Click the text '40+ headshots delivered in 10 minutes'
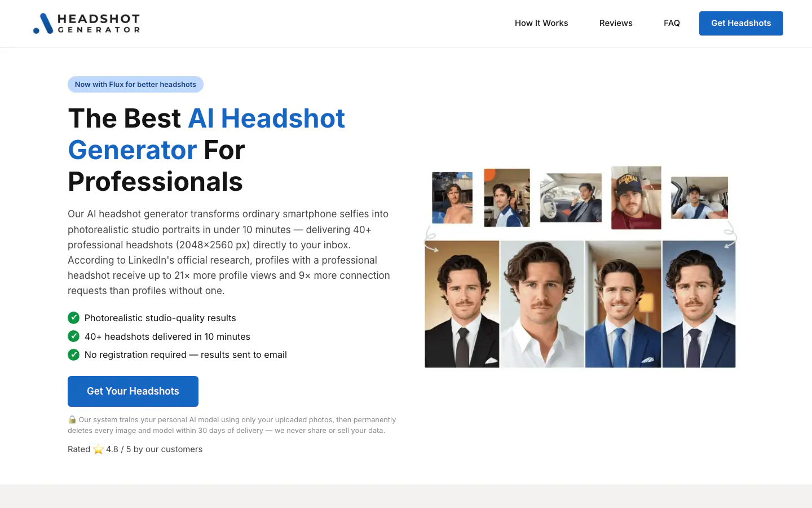The height and width of the screenshot is (508, 812). pyautogui.click(x=167, y=336)
